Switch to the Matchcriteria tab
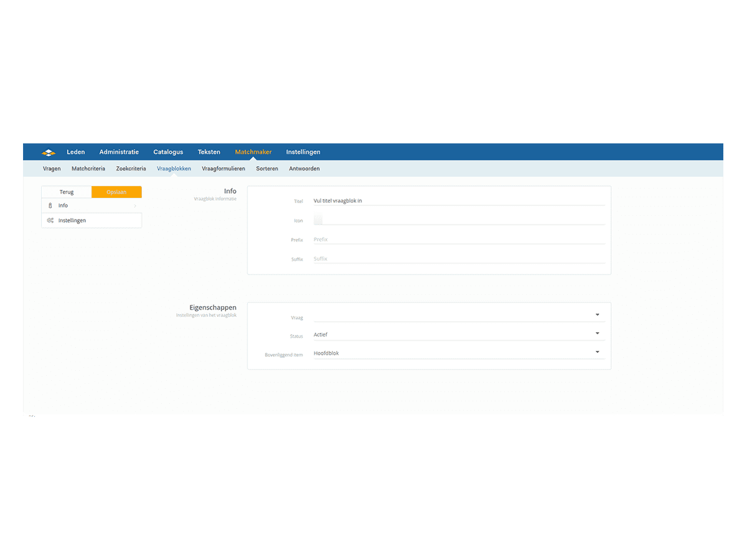Screen dimensions: 747x560 88,169
